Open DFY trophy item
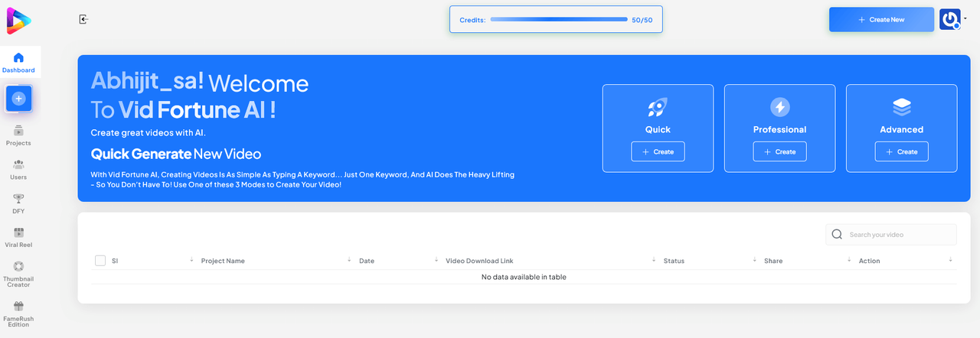 (18, 203)
